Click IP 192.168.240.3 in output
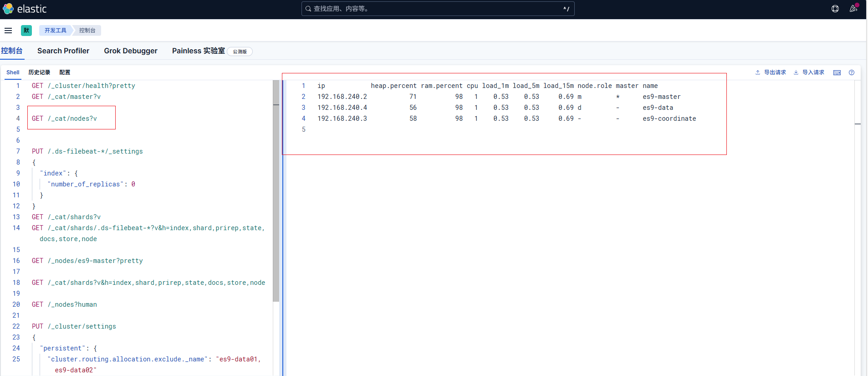The image size is (868, 376). (x=342, y=118)
